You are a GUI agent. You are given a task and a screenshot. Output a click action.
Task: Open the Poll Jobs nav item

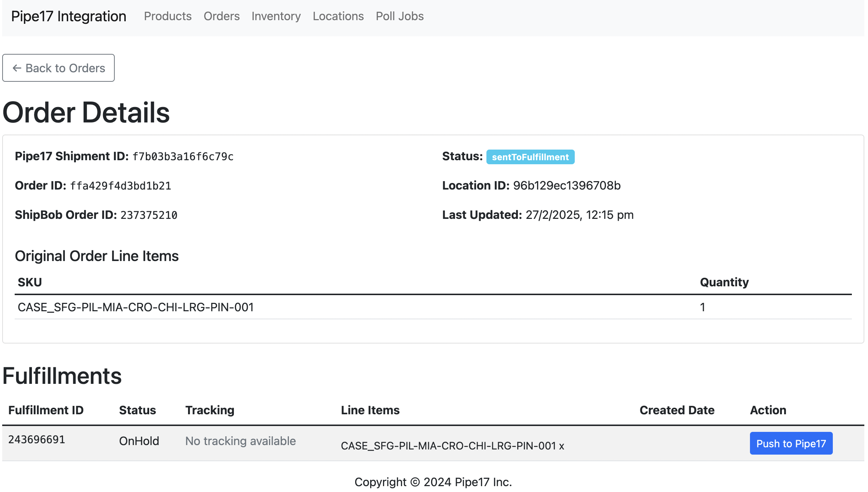400,16
